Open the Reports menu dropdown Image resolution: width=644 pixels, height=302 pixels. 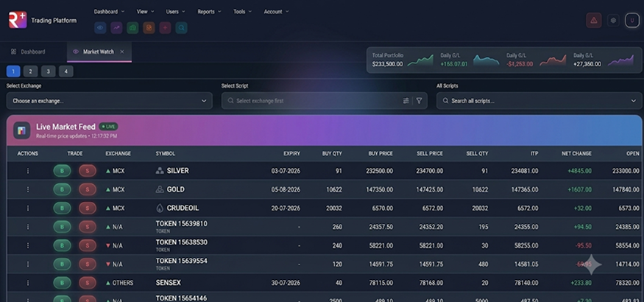(x=209, y=12)
